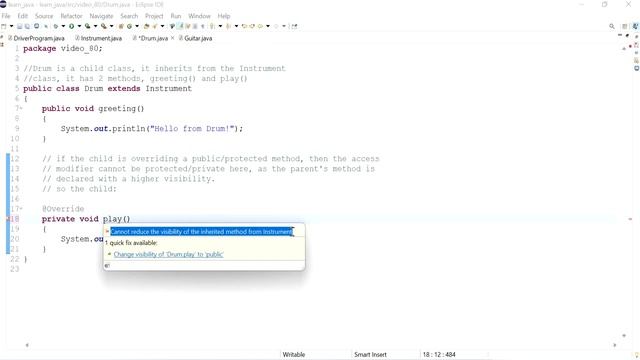Click the Save All toolbar icon

(27, 26)
